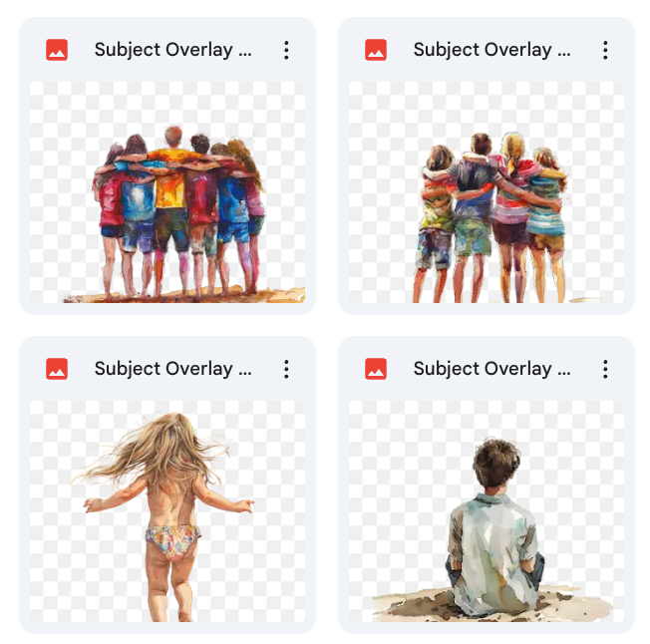650x644 pixels.
Task: Open more actions menu for four-kids hugging file
Action: pos(605,50)
